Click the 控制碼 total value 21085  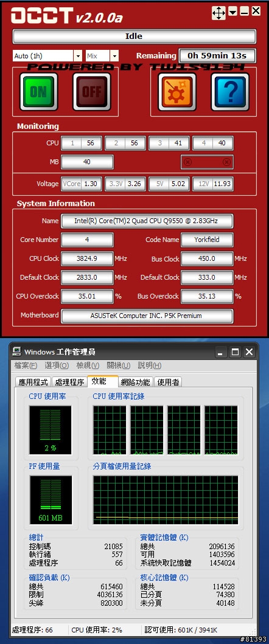[114, 547]
